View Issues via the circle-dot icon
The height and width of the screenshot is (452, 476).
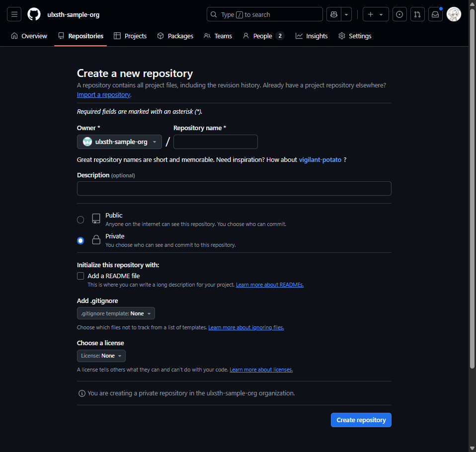coord(399,14)
